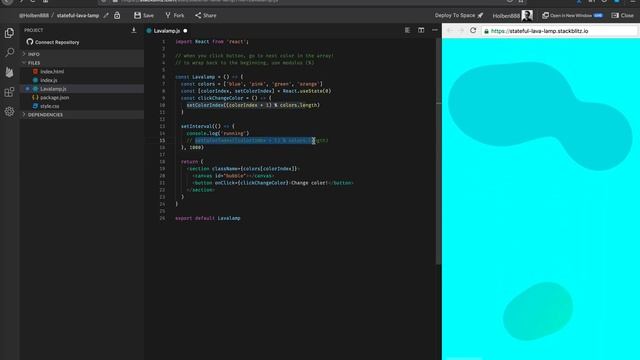
Task: Click the pencil to rename stateful-lava-lamp
Action: (x=106, y=16)
